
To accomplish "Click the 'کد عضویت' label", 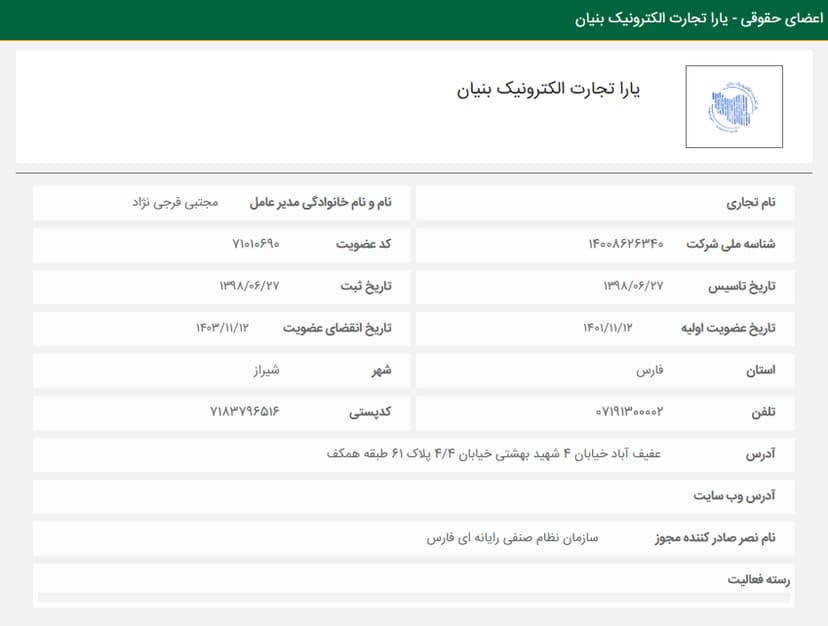I will (x=364, y=244).
